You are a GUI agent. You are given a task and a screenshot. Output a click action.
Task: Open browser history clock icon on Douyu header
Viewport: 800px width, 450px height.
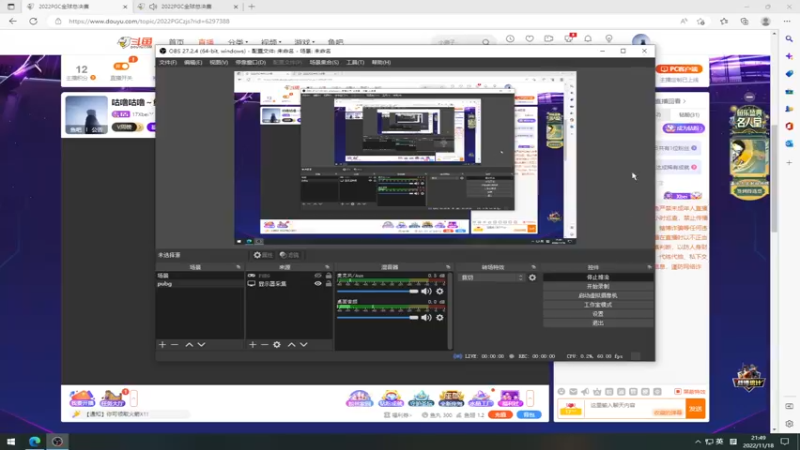(x=510, y=39)
